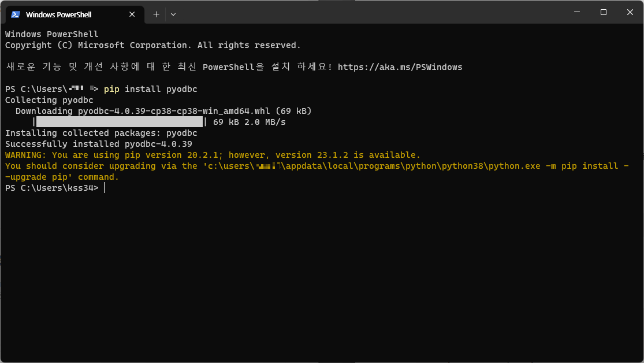
Task: Click the Microsoft Corporation copyright line
Action: coord(153,45)
